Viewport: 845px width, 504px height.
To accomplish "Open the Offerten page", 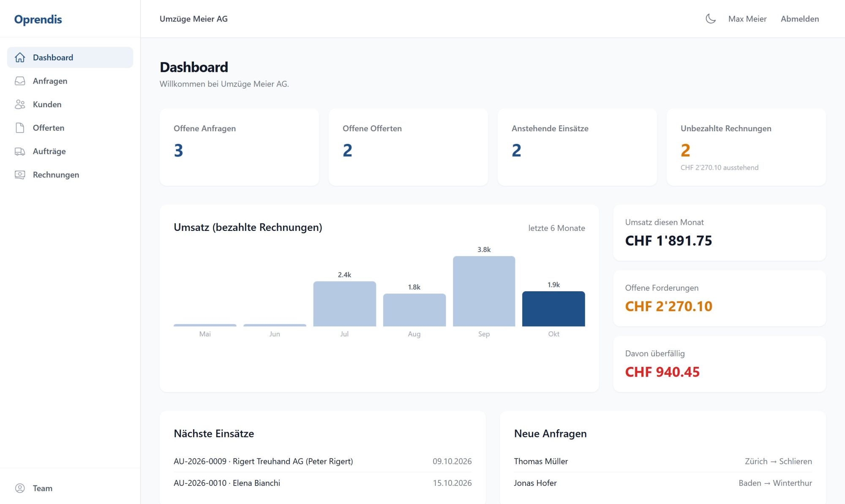I will 70,128.
